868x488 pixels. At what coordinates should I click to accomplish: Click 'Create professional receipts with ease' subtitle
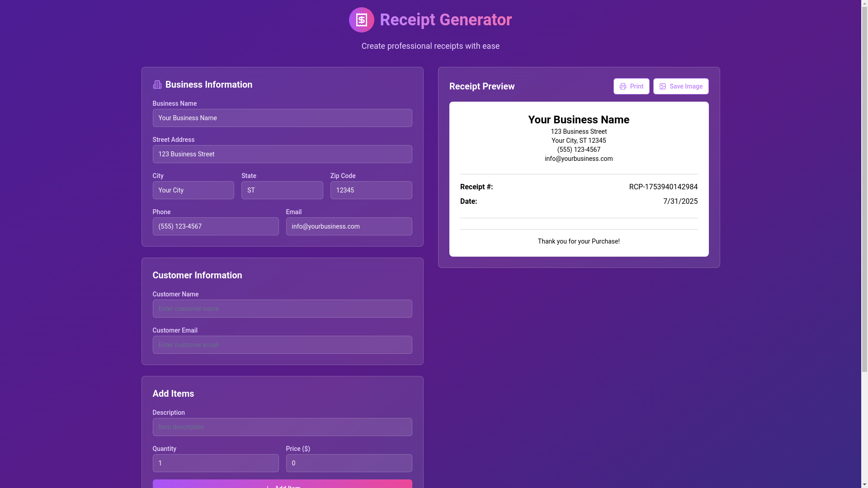pos(430,46)
